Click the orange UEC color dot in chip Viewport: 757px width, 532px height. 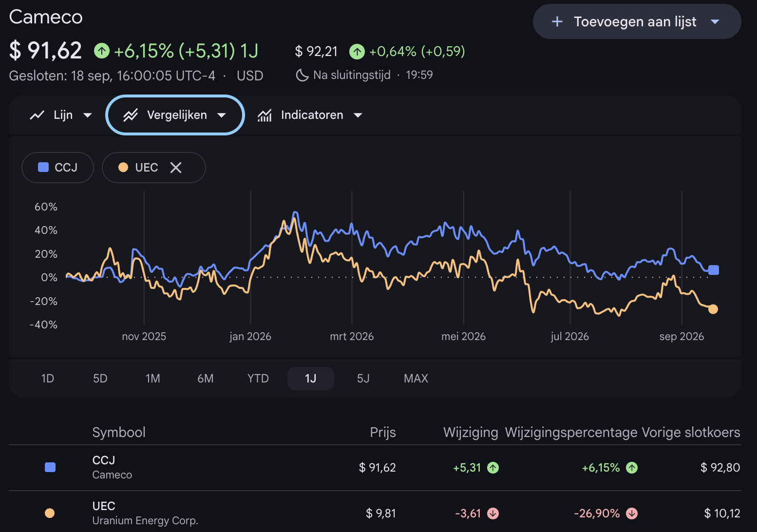[123, 167]
